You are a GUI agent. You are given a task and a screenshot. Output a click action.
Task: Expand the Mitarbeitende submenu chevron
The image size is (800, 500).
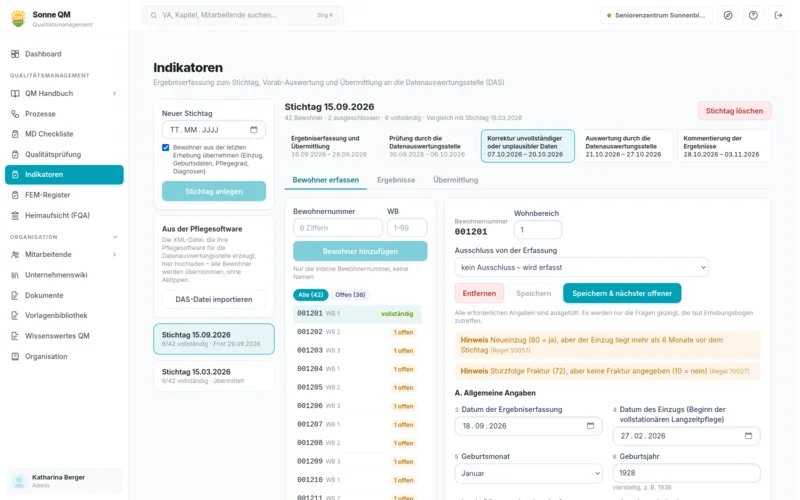114,255
